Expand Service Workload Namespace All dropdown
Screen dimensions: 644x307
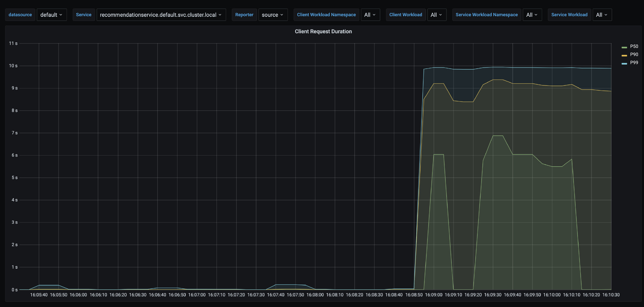pos(532,15)
